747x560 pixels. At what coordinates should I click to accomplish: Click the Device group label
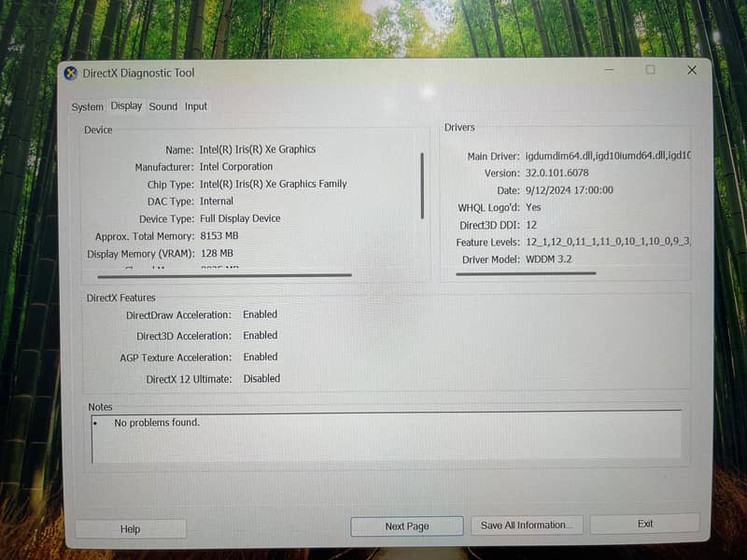98,130
